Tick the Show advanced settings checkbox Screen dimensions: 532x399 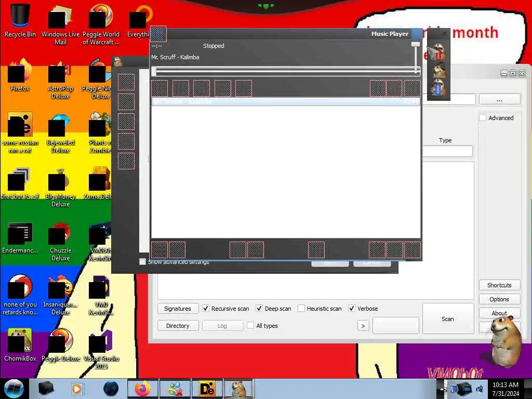(142, 262)
